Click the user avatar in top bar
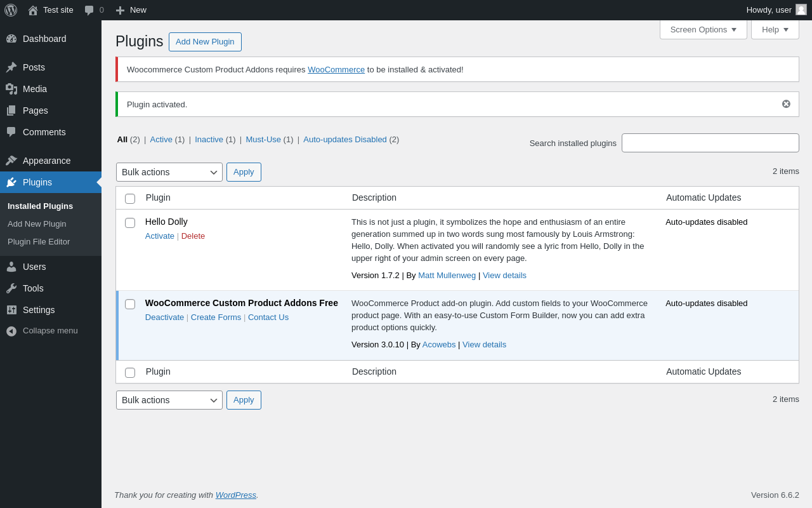Viewport: 812px width, 508px height. click(x=801, y=10)
